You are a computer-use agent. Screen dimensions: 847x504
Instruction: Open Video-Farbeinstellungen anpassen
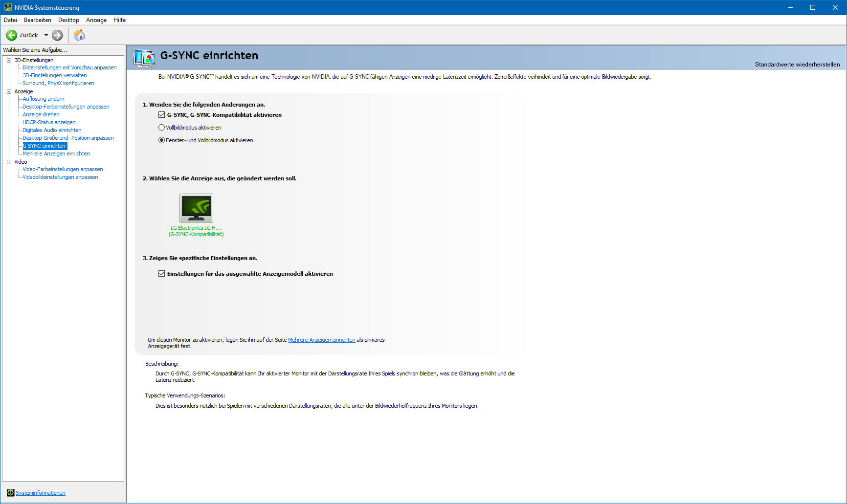[x=63, y=169]
